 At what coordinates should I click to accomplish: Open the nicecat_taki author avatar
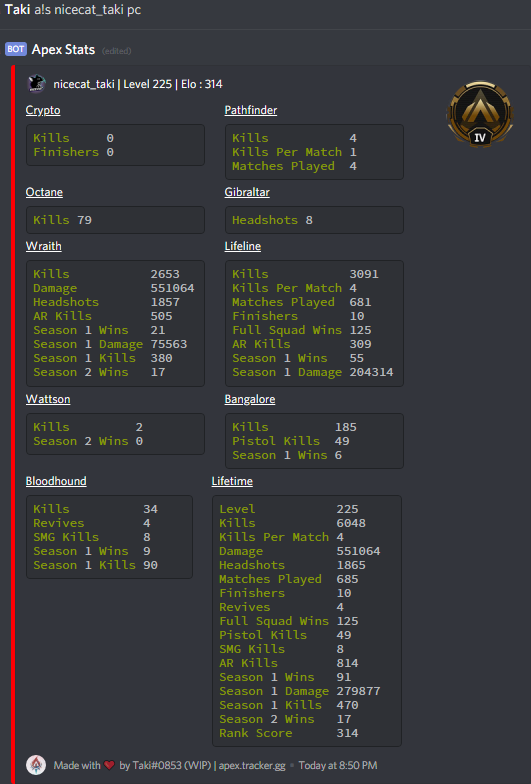pos(36,84)
